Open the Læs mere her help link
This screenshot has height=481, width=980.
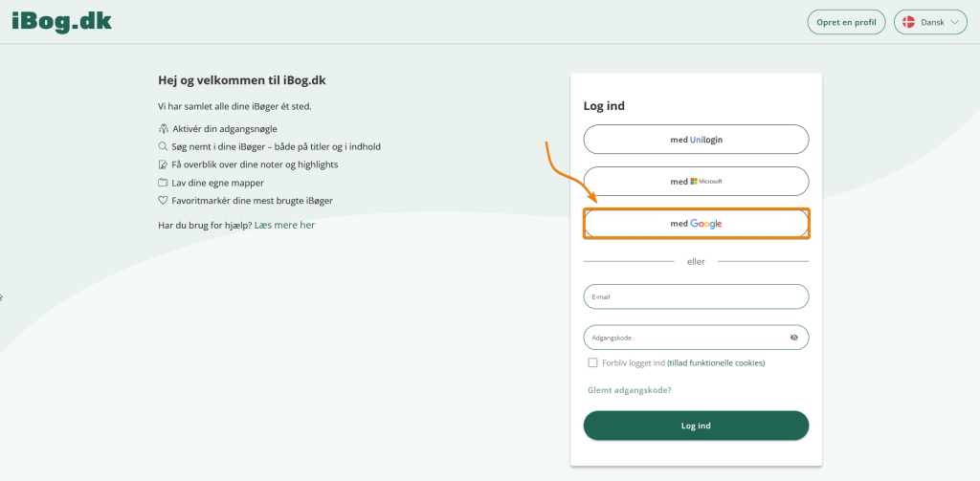[284, 226]
